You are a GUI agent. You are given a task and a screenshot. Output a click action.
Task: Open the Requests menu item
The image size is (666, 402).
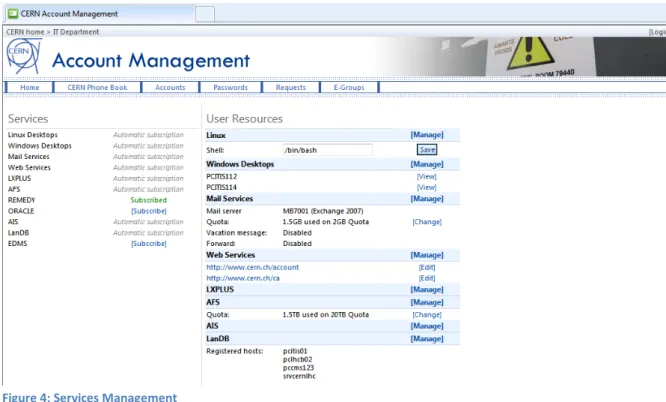291,87
